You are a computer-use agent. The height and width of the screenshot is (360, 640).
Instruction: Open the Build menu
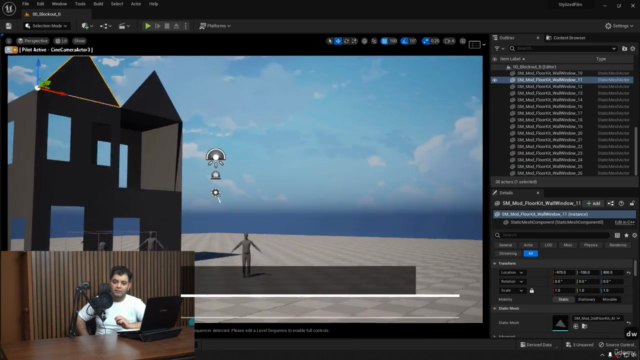coord(98,4)
